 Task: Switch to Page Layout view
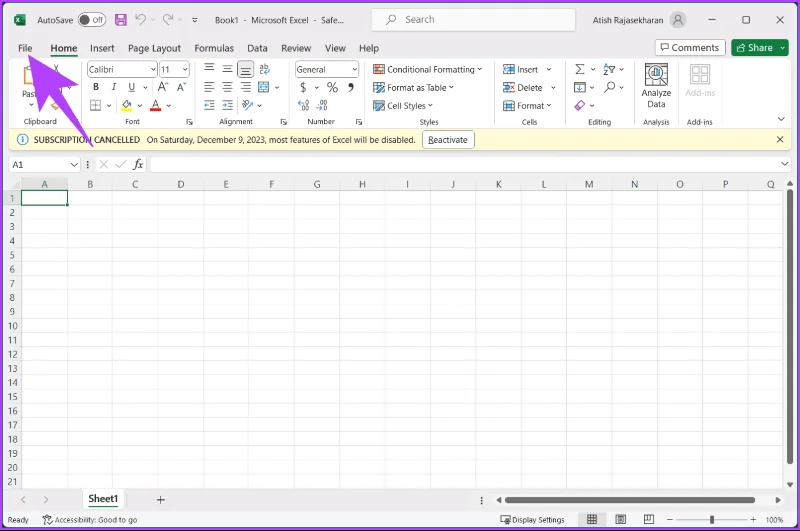click(620, 519)
